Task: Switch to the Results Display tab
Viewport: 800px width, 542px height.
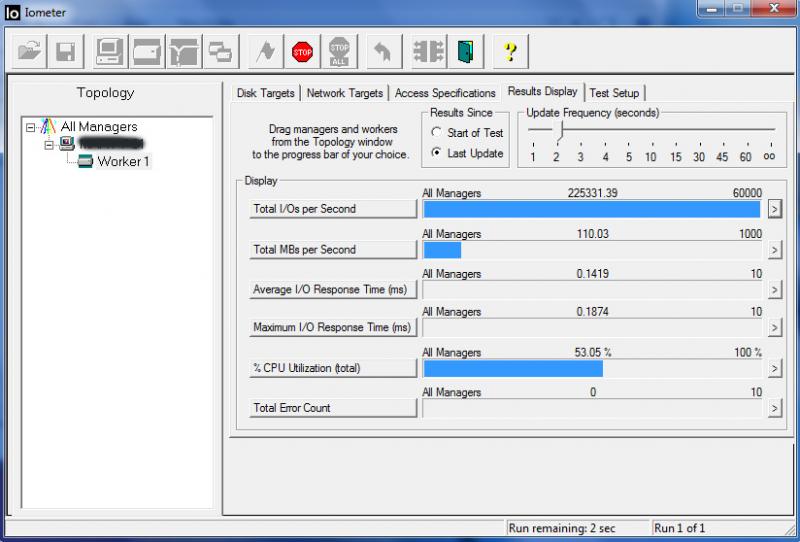Action: coord(542,91)
